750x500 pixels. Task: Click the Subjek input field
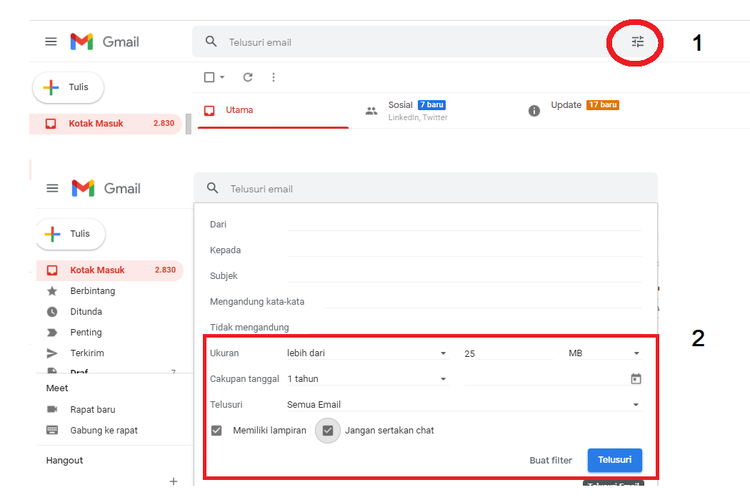pyautogui.click(x=464, y=276)
